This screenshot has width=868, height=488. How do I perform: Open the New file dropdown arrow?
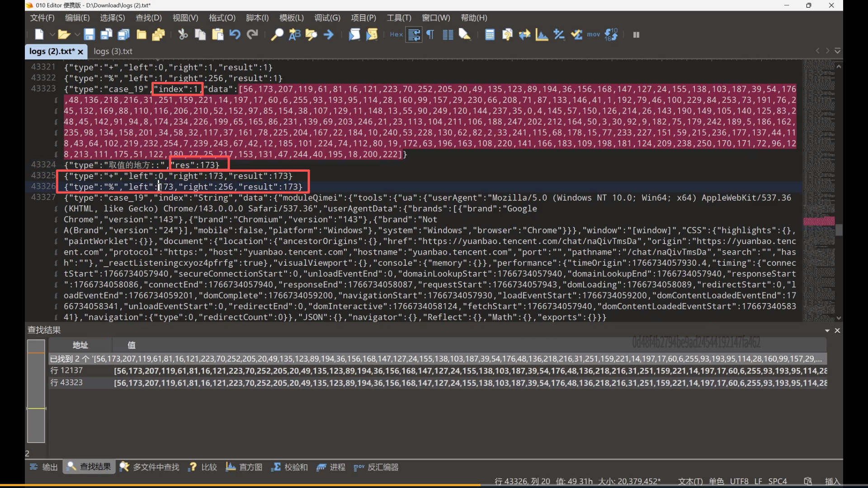tap(52, 34)
